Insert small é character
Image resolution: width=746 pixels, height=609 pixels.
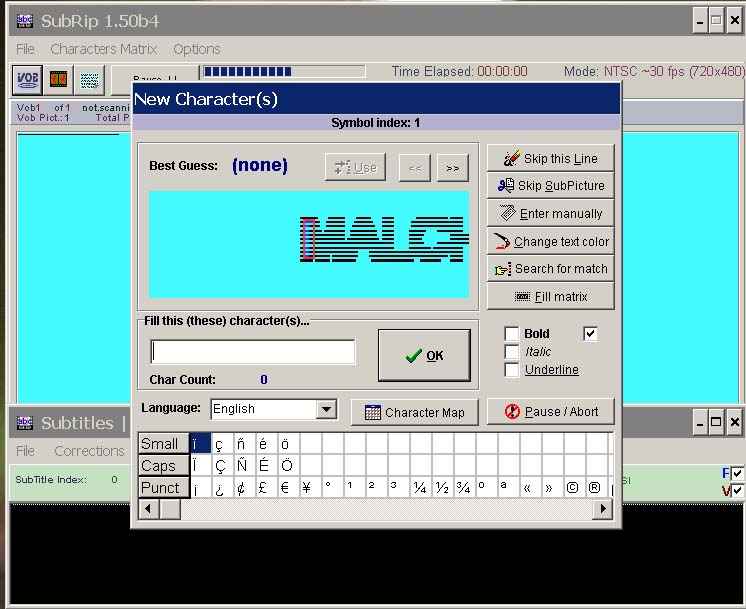(266, 443)
